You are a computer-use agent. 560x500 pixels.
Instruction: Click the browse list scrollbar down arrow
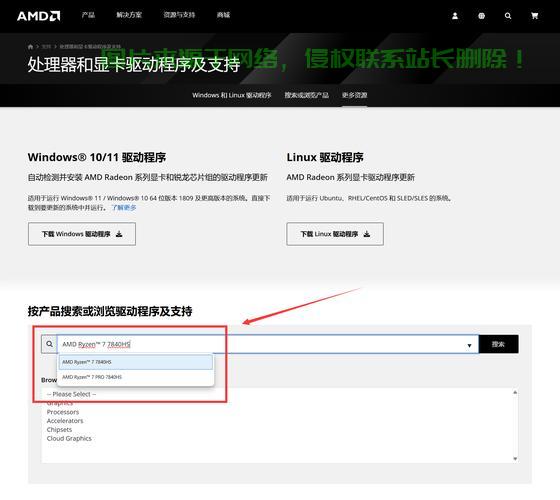coord(515,459)
